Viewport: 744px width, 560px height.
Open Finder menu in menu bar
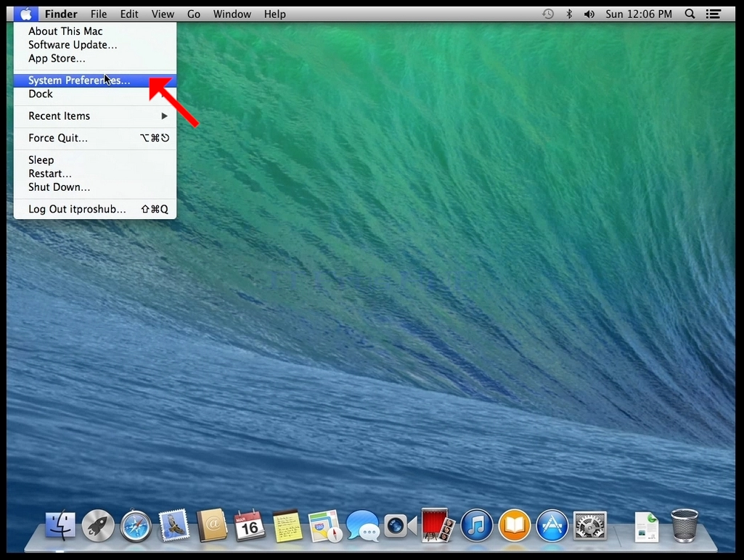pyautogui.click(x=61, y=15)
